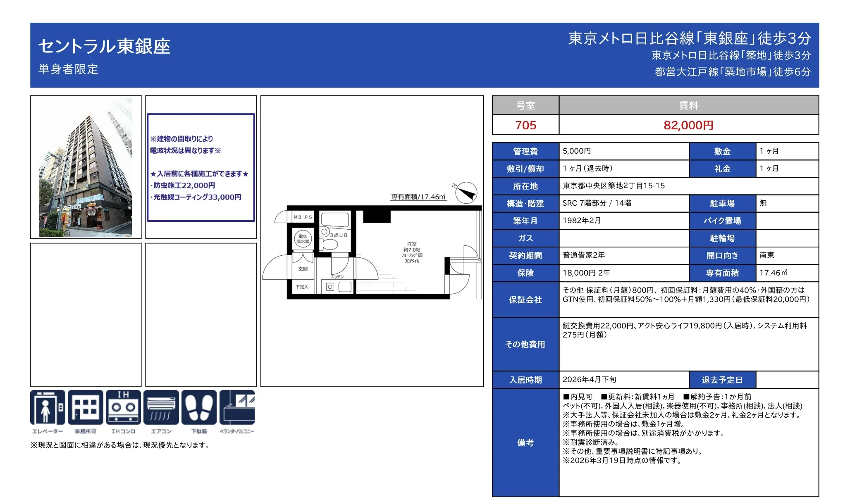Click the IH stove (IHコンロ) icon
Viewport: 850px width, 504px height.
pos(123,407)
